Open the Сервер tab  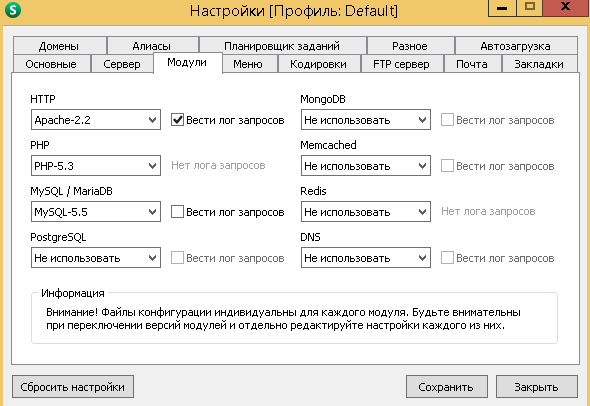click(x=122, y=64)
